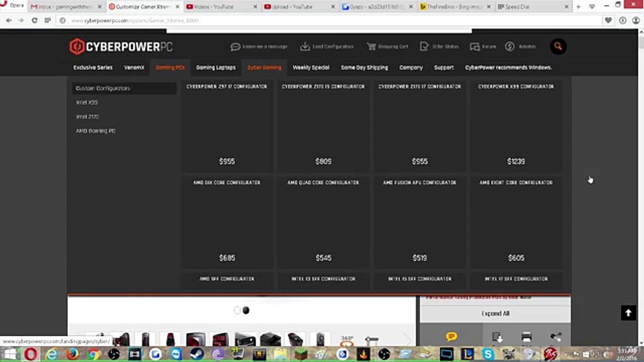Open Firefox from the taskbar
Viewport: 644px width, 362px height.
72,354
